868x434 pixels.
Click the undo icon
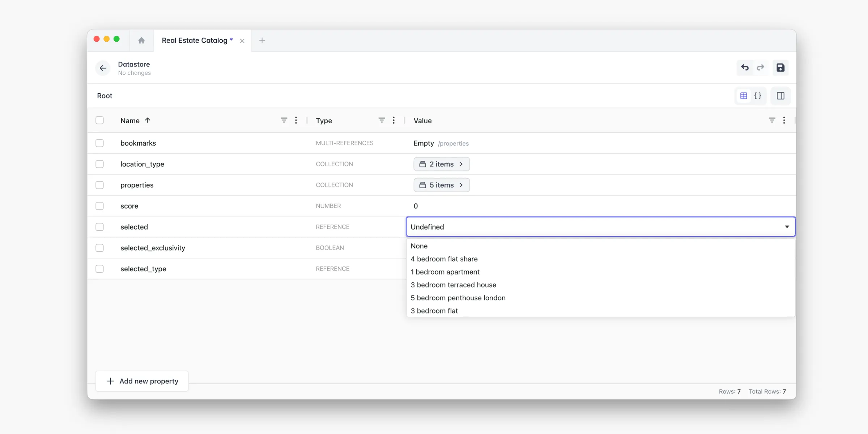745,68
